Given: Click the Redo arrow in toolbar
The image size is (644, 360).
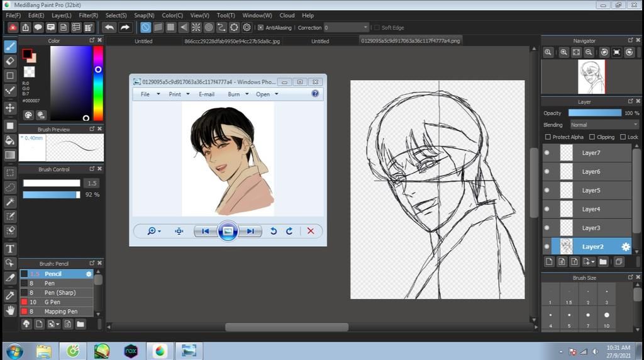Looking at the screenshot, I should tap(125, 28).
